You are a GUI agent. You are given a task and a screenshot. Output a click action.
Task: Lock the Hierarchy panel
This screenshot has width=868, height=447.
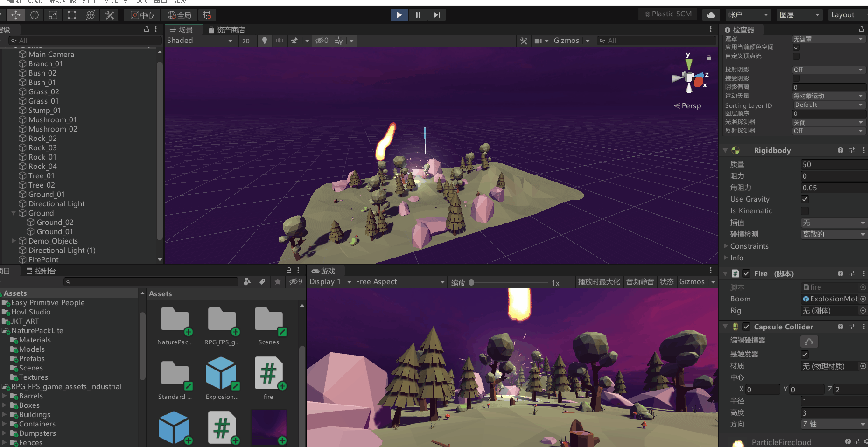[147, 29]
